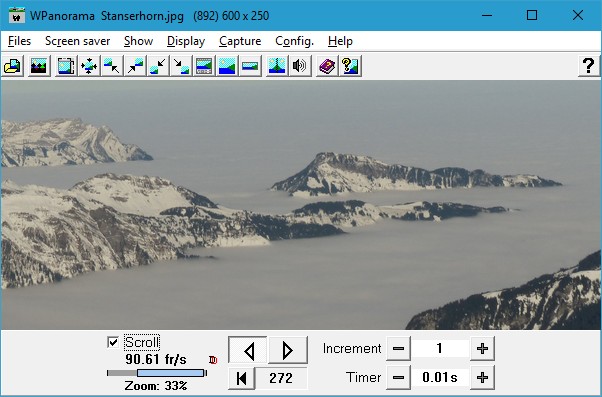
Task: Move image to top-right corner icon
Action: tap(135, 66)
